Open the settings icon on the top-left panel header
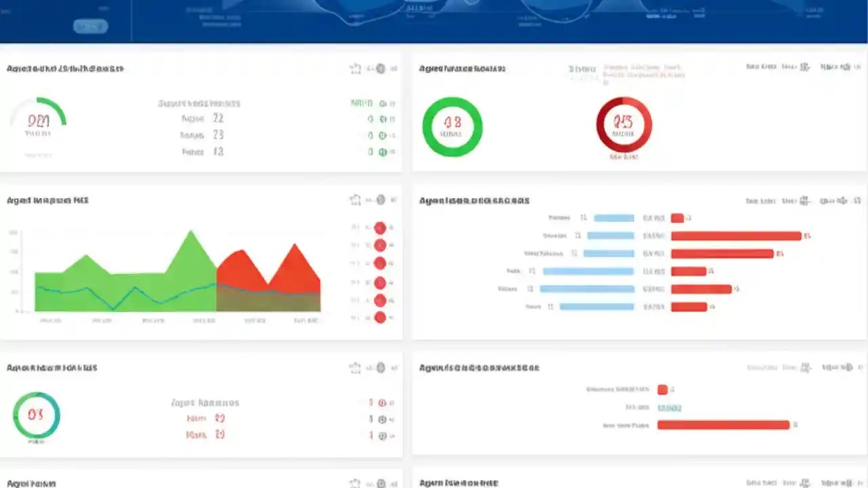This screenshot has height=488, width=868. [x=380, y=68]
